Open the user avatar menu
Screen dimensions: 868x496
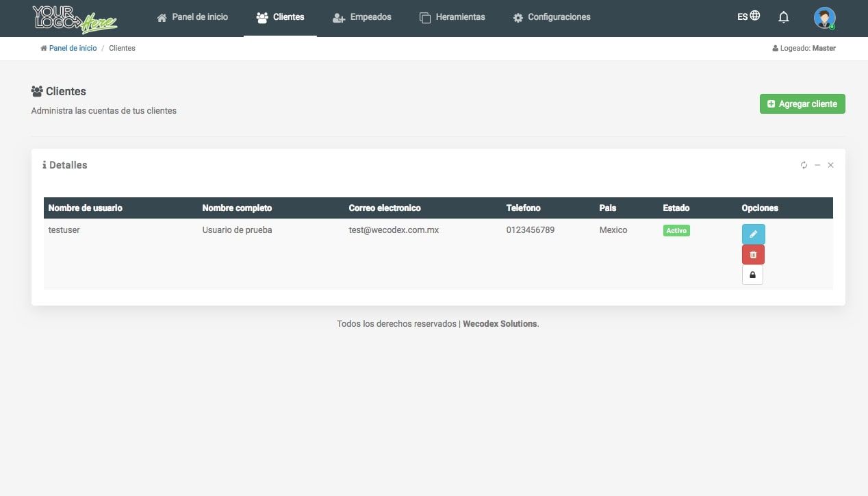click(x=824, y=18)
